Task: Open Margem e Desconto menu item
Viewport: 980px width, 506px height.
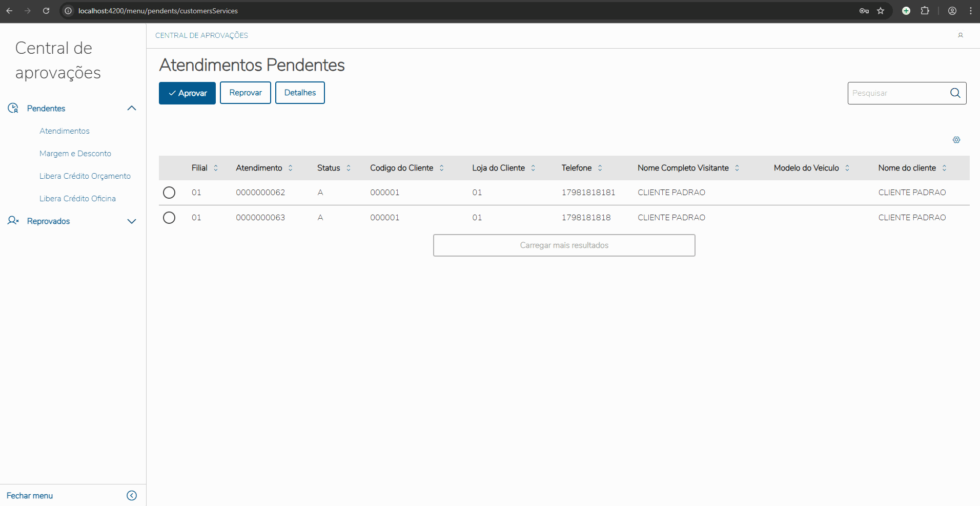Action: [75, 154]
